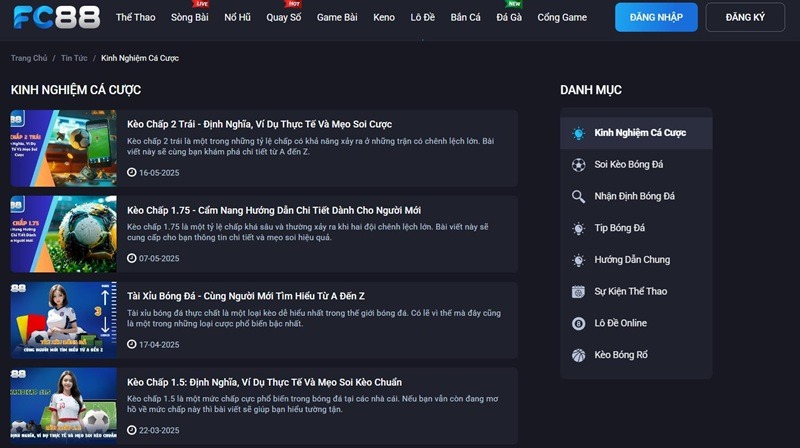The width and height of the screenshot is (800, 448).
Task: Open the Thể Thao menu
Action: click(x=135, y=18)
